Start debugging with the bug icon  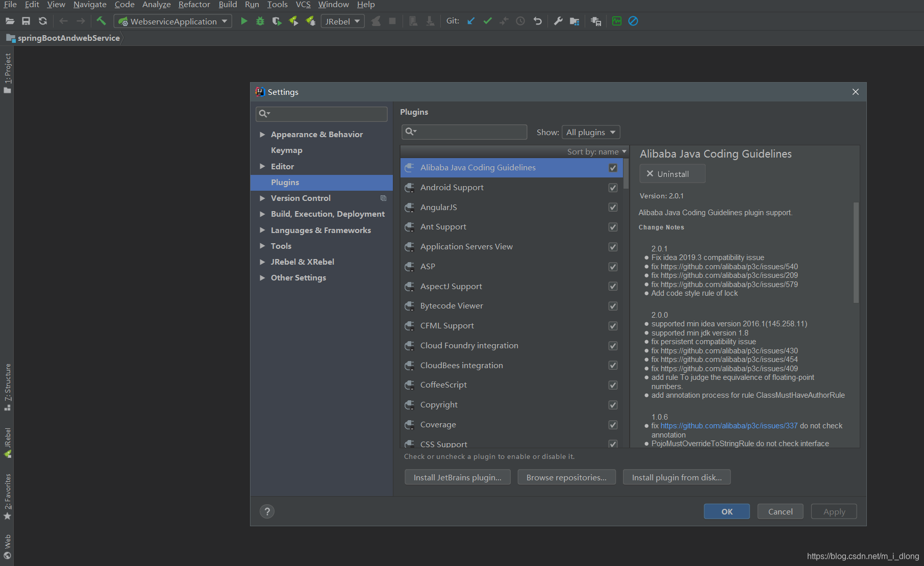[260, 21]
